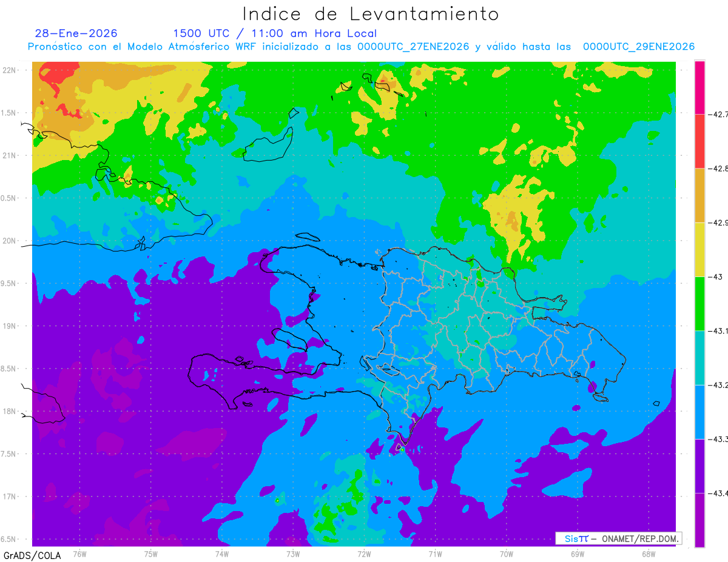This screenshot has height=562, width=728.
Task: Click the '22N' latitude label
Action: pyautogui.click(x=9, y=70)
